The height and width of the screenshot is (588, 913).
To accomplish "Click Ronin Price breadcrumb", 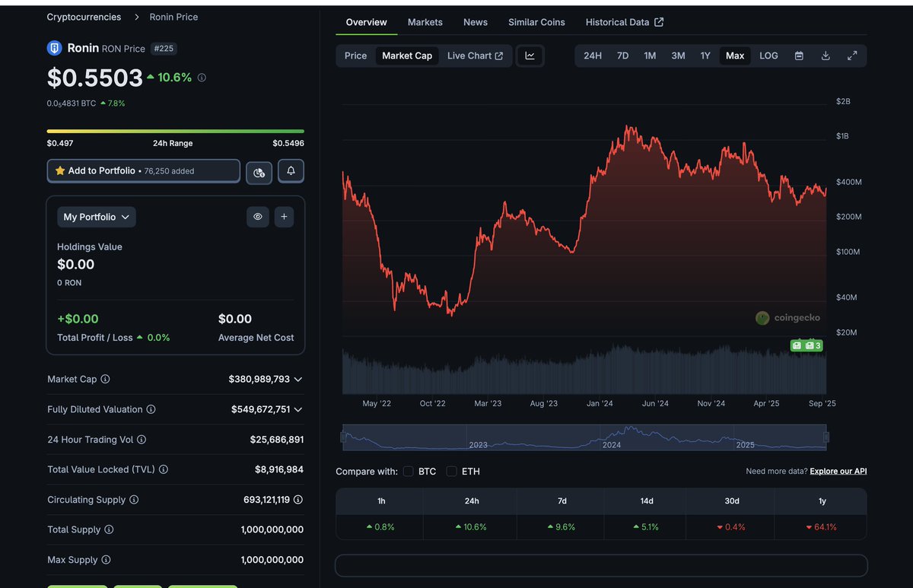I will pyautogui.click(x=173, y=17).
